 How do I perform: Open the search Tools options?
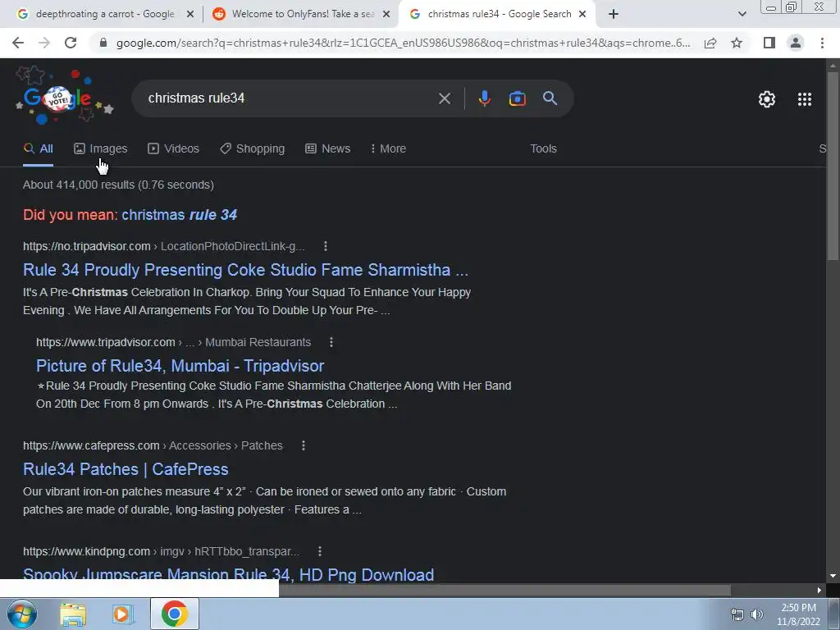[x=543, y=149]
